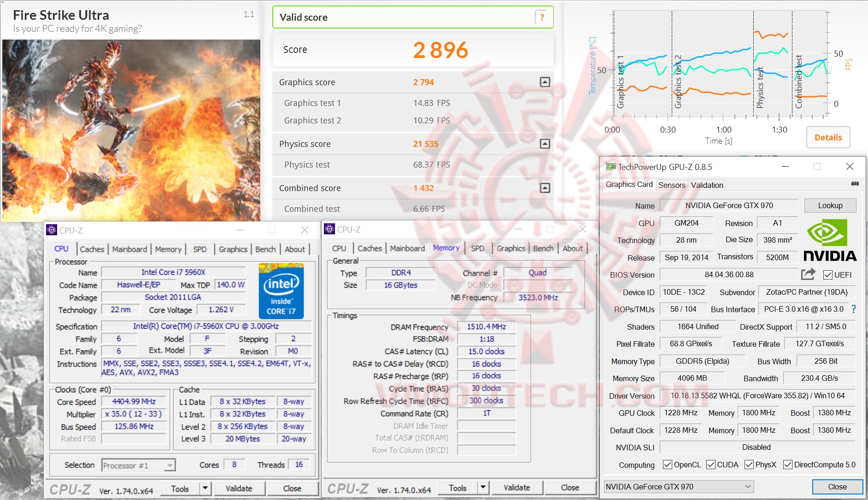Viewport: 868px width, 500px height.
Task: Click the Close button in GPU-Z
Action: pos(837,487)
